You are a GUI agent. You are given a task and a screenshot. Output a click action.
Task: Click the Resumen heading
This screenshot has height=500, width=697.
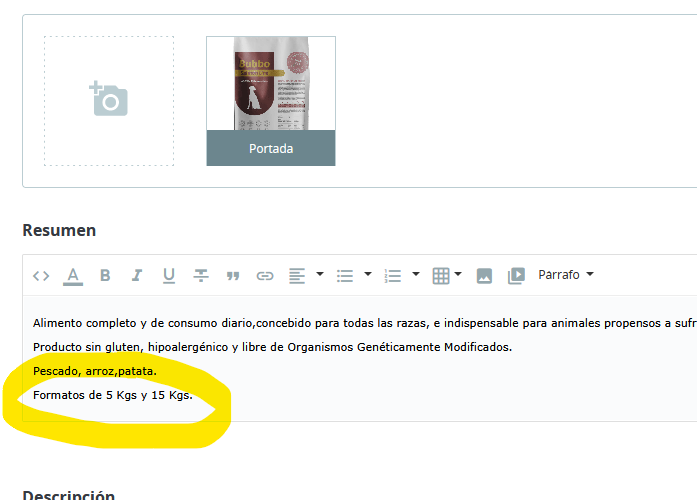[x=59, y=230]
